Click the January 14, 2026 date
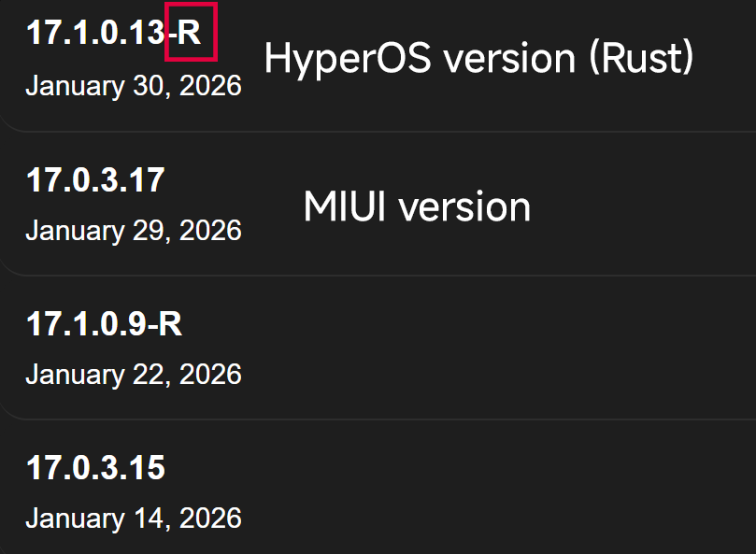This screenshot has height=554, width=756. point(134,518)
